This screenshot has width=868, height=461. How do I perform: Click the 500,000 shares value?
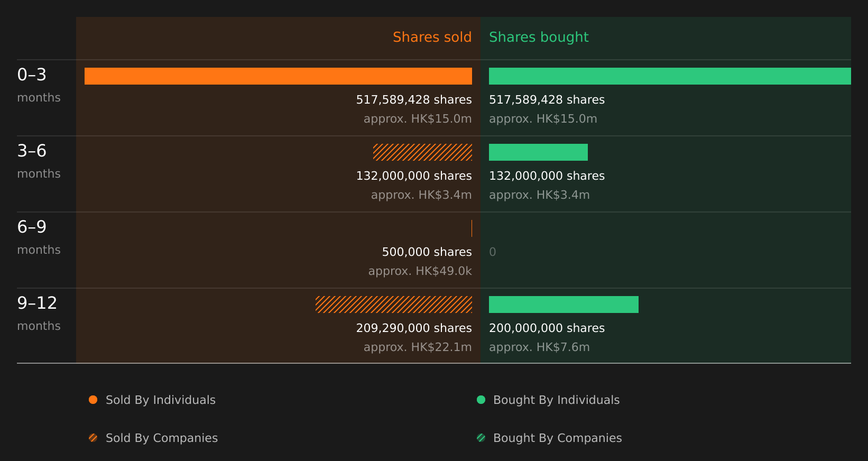click(x=427, y=252)
